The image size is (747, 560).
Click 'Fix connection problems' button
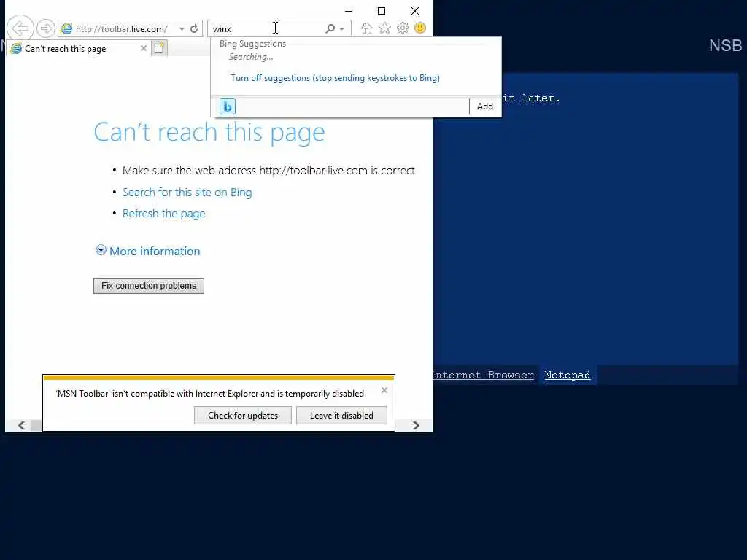(149, 286)
